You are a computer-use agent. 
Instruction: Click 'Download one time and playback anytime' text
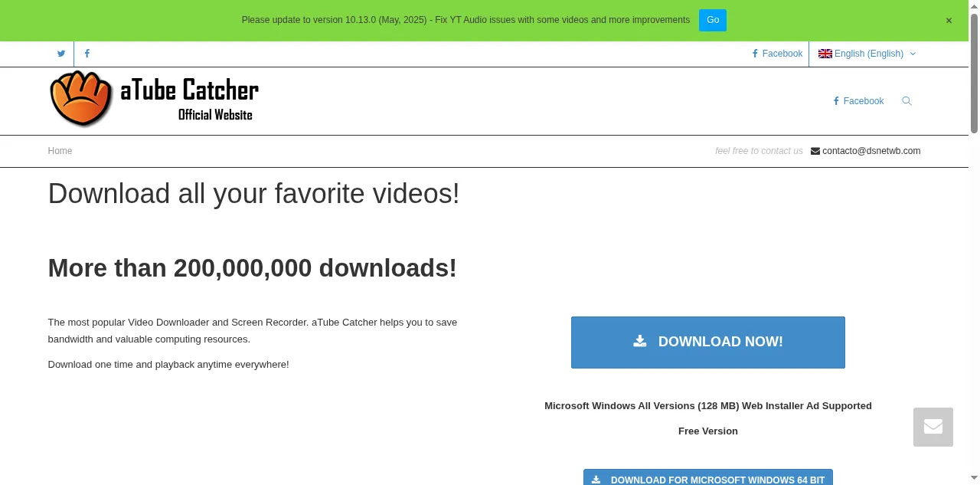[x=168, y=365]
